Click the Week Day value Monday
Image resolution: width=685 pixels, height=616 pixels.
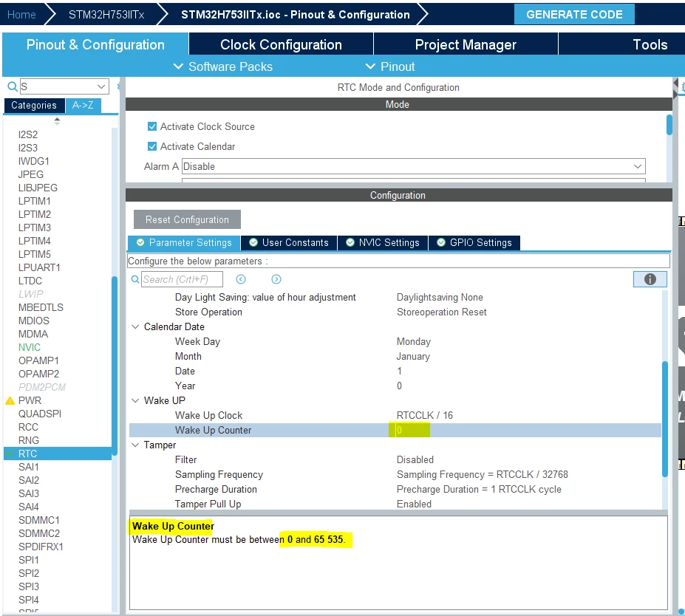click(414, 342)
